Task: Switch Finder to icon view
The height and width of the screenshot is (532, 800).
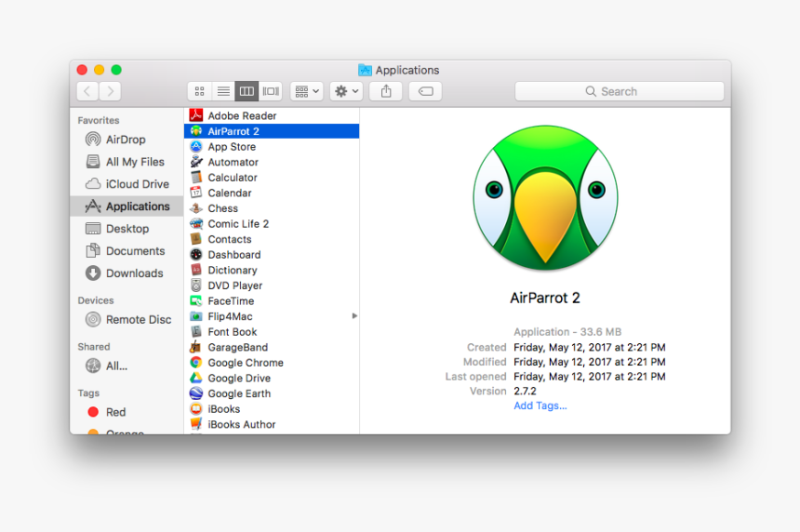Action: click(x=199, y=91)
